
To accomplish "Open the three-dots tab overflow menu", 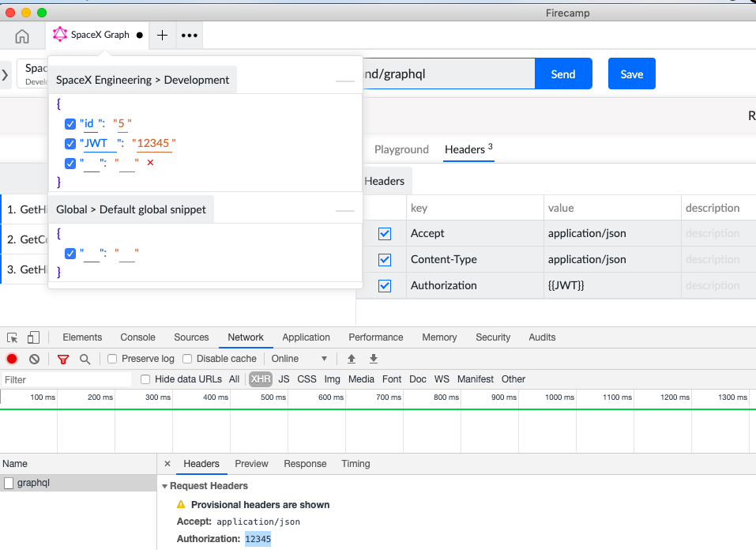I will 190,36.
